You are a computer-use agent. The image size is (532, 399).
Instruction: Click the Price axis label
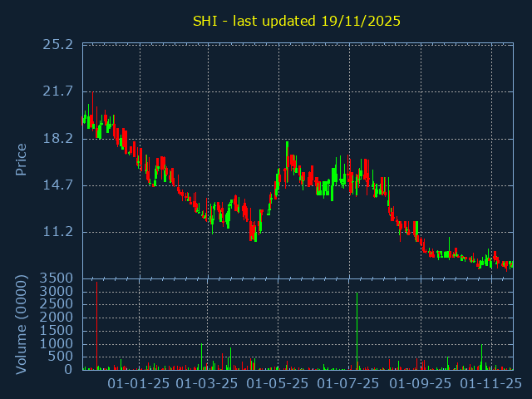[22, 159]
